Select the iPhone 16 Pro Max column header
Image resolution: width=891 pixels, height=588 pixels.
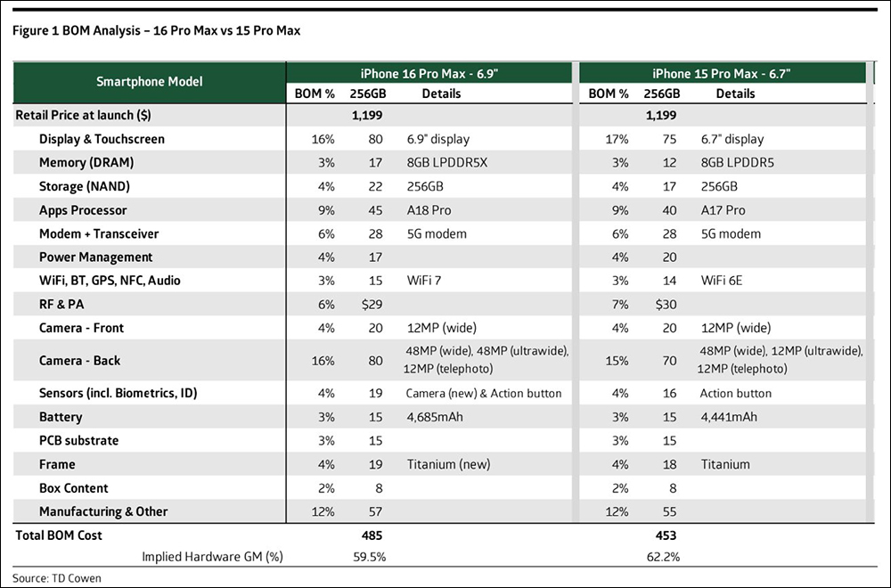click(429, 74)
